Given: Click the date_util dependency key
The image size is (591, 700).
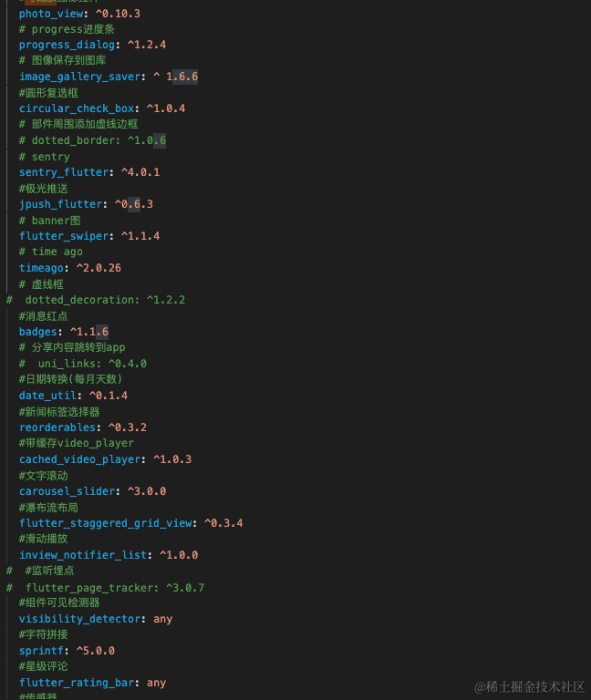Looking at the screenshot, I should (47, 396).
